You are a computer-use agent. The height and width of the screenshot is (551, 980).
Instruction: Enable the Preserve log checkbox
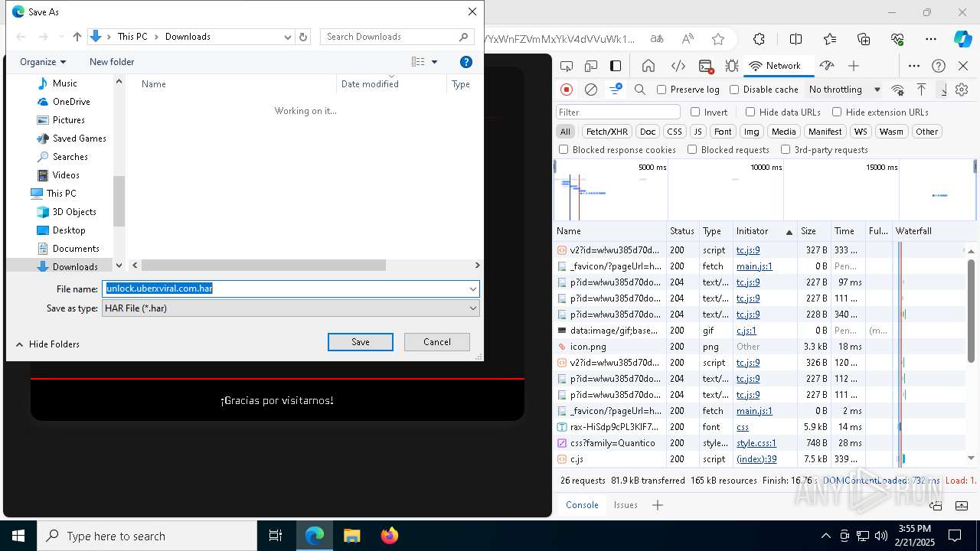point(662,90)
